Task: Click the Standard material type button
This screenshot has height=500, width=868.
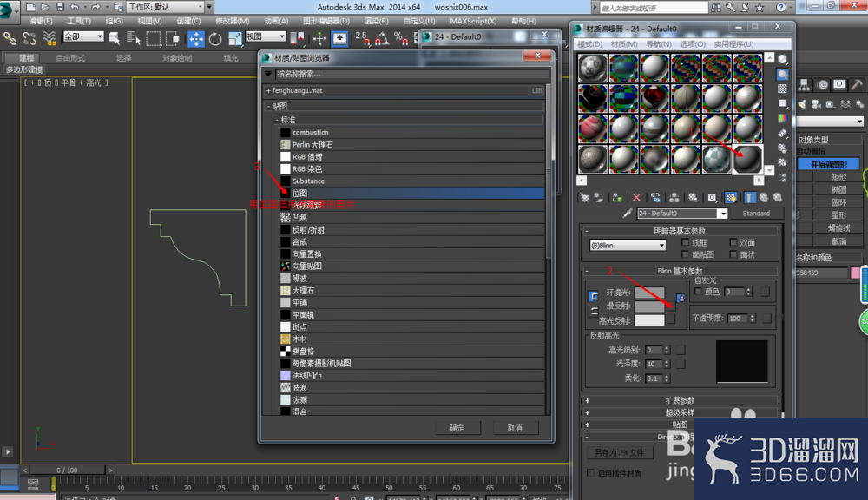Action: point(756,214)
